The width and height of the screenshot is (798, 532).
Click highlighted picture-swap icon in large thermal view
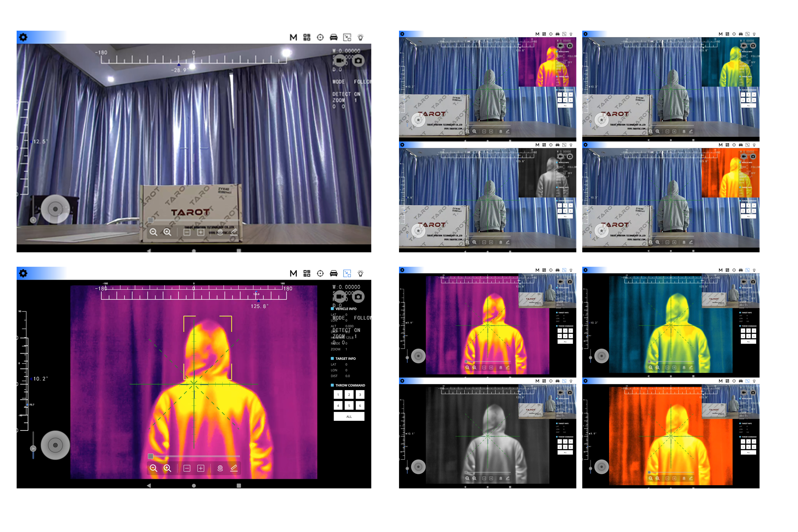click(347, 273)
